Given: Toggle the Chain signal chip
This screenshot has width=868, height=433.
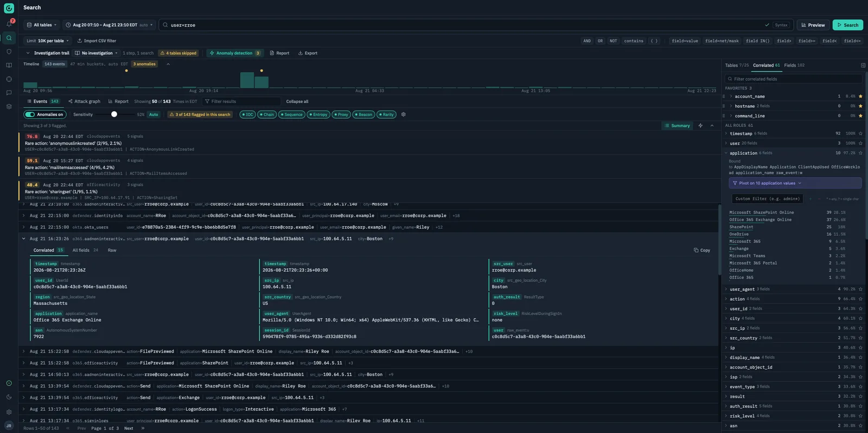Looking at the screenshot, I should (267, 114).
